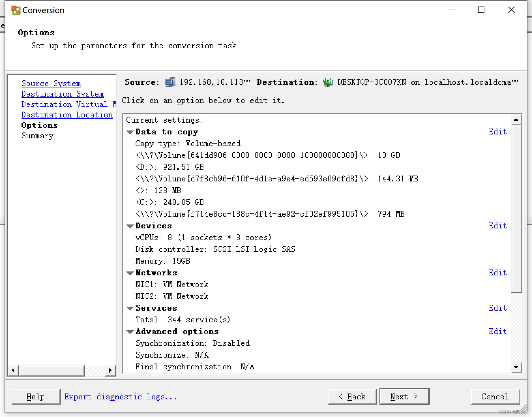This screenshot has height=417, width=532.
Task: Edit the Services settings
Action: pyautogui.click(x=497, y=308)
